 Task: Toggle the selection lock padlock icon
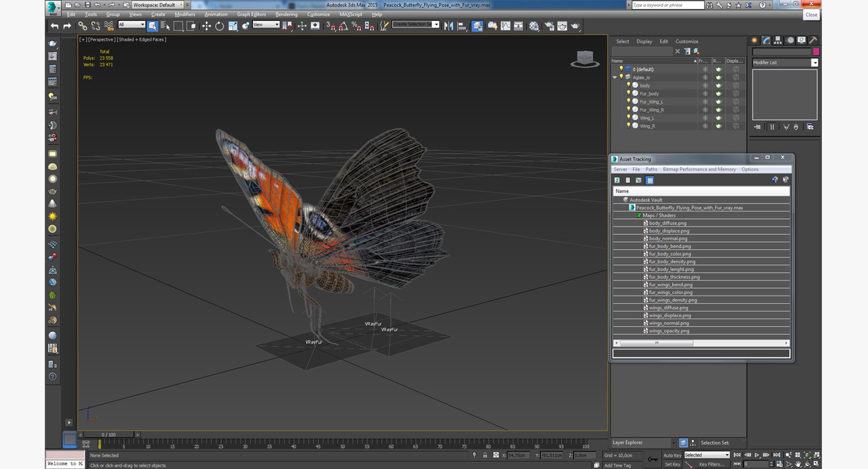[485, 455]
